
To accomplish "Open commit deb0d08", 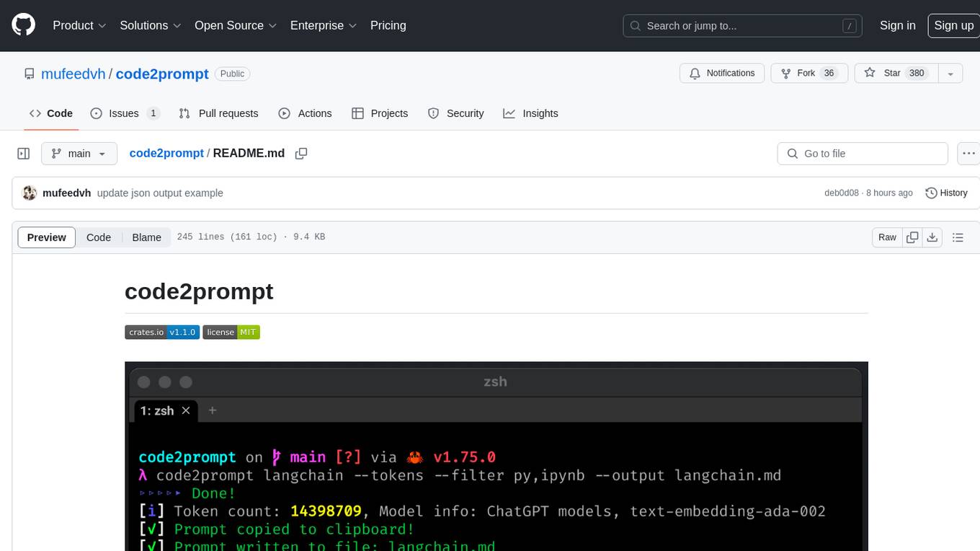I will coord(842,193).
